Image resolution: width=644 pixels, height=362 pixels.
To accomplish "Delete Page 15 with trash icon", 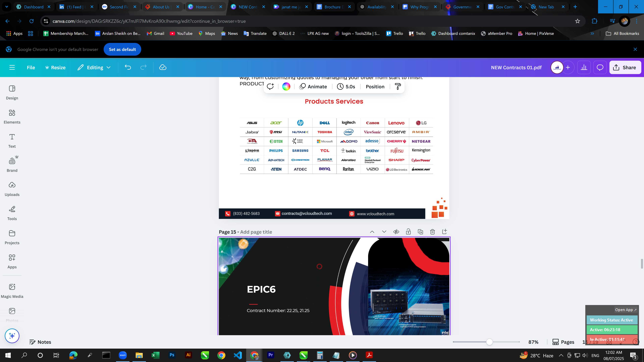I will [x=432, y=232].
